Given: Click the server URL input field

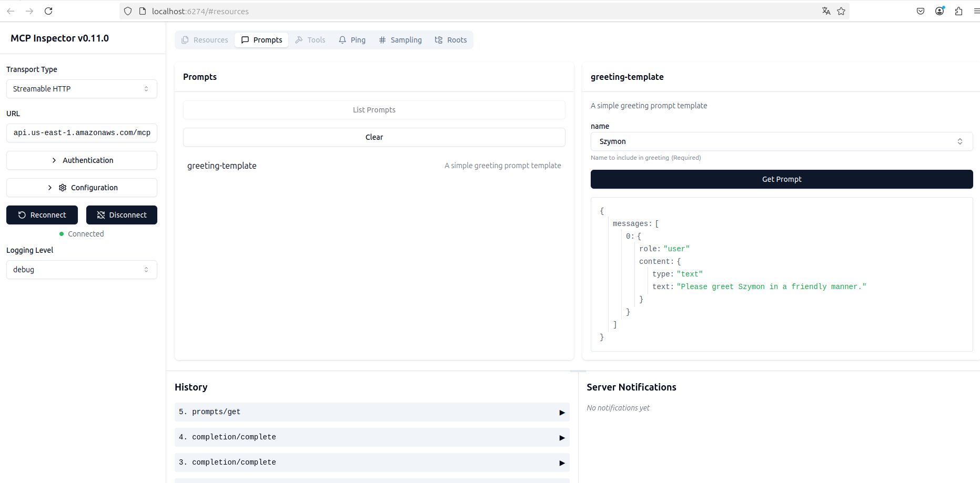Looking at the screenshot, I should (82, 133).
